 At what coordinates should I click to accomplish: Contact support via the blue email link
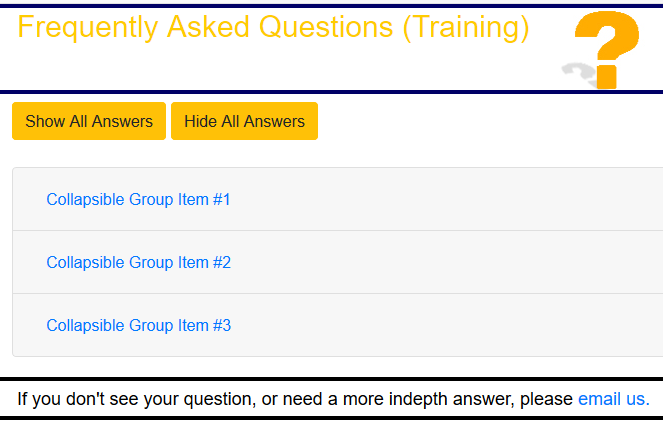(614, 399)
